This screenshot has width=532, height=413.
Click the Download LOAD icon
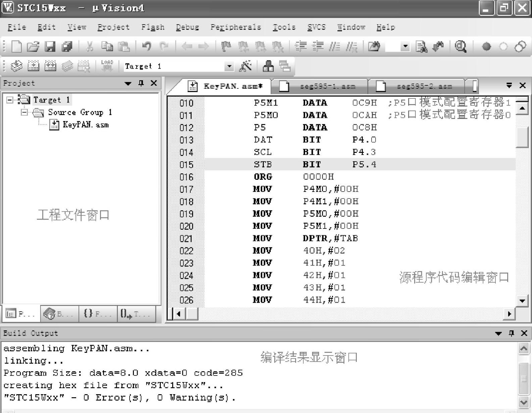point(107,66)
